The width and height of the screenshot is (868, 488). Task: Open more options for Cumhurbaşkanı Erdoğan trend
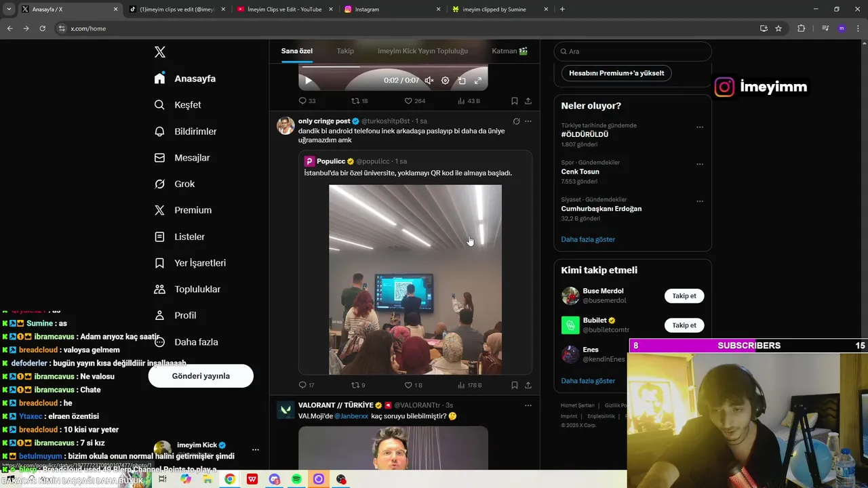700,201
